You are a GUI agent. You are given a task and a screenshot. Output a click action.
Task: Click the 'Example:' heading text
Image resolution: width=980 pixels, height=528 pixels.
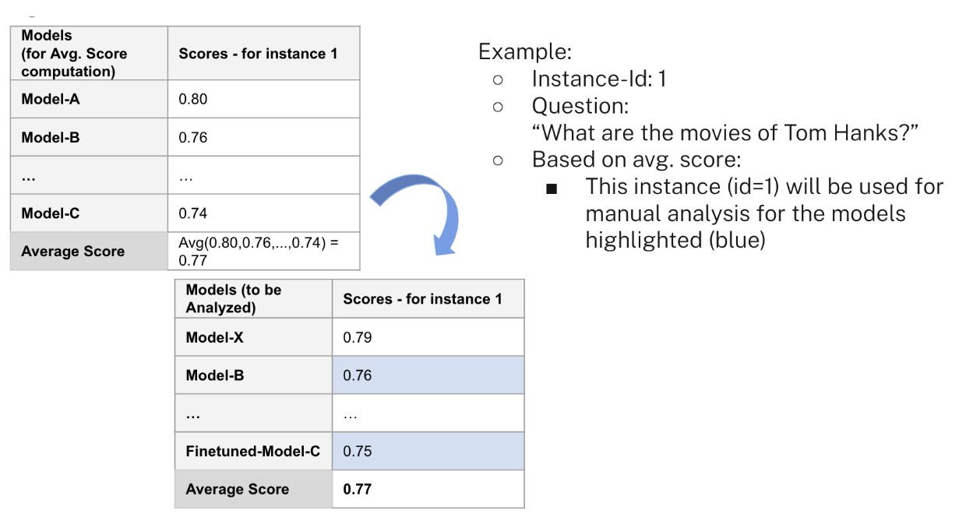pos(524,52)
